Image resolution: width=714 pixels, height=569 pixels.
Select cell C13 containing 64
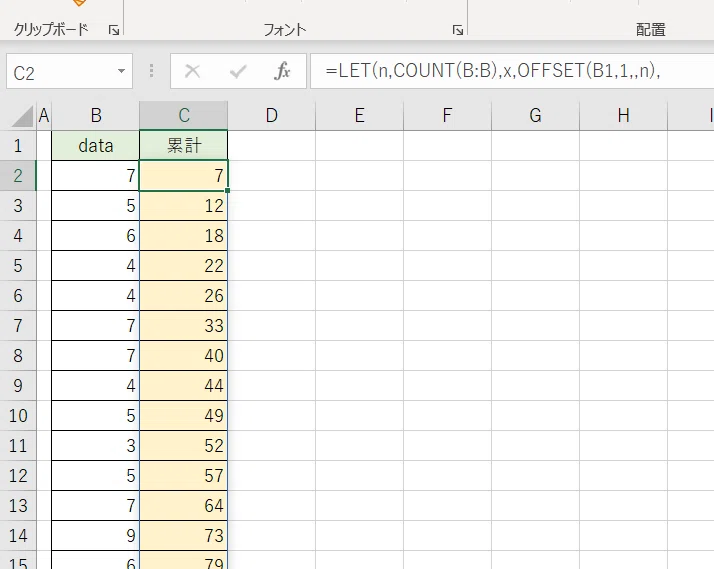[x=184, y=506]
